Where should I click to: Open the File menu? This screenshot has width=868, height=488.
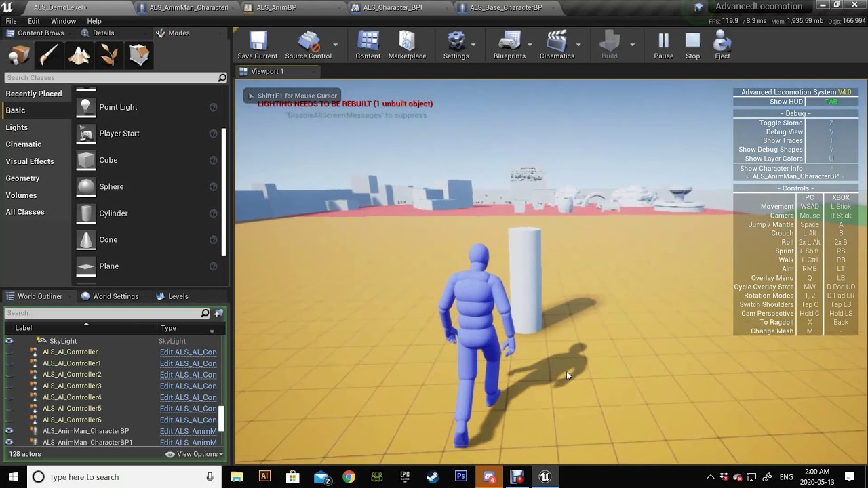[12, 21]
